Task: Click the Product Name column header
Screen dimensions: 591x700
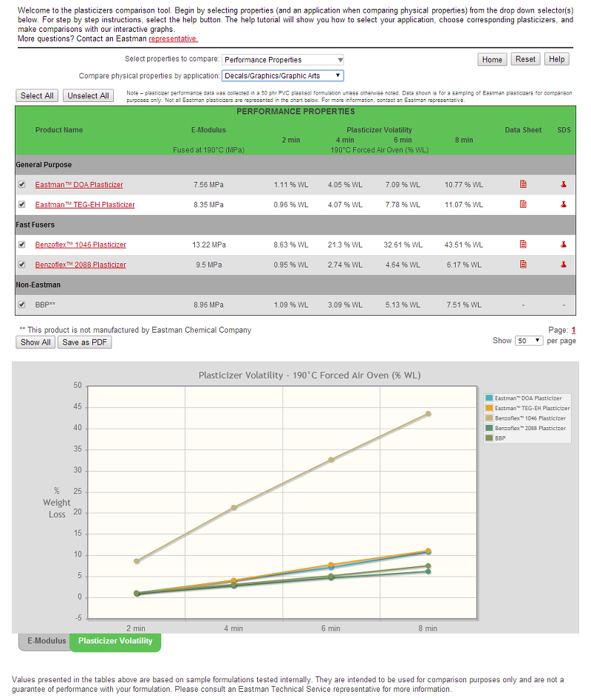Action: 59,130
